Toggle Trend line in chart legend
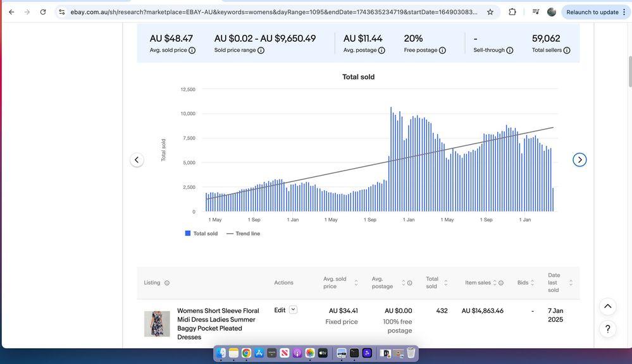 click(x=243, y=234)
